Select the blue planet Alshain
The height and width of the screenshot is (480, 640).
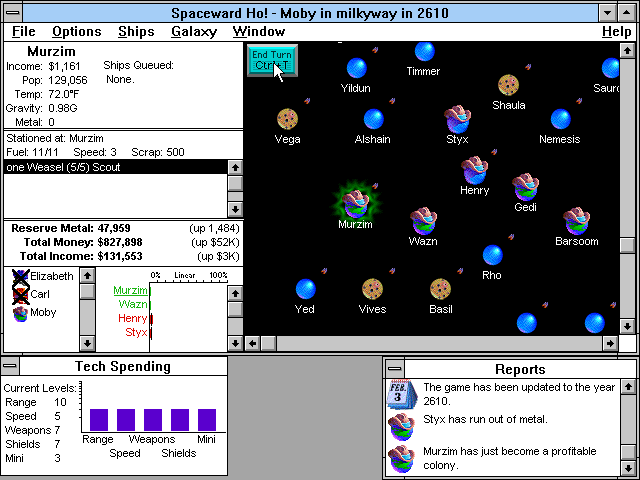[x=373, y=119]
